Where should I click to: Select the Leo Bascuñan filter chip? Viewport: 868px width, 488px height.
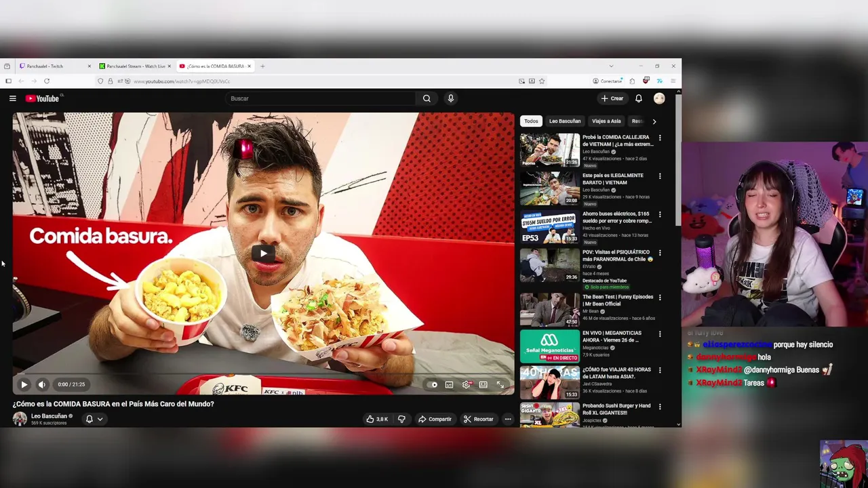[565, 121]
